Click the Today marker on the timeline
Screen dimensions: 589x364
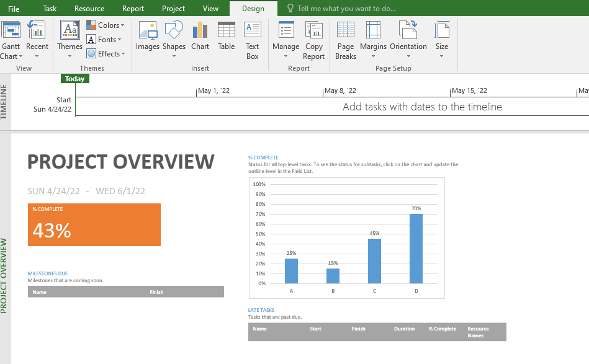[74, 78]
